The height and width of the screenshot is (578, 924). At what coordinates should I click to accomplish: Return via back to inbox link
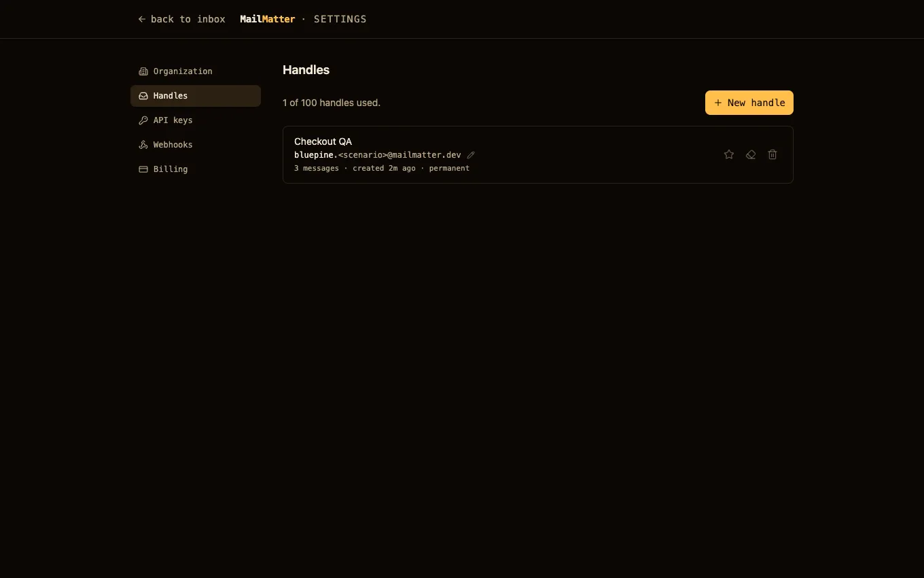click(x=181, y=19)
